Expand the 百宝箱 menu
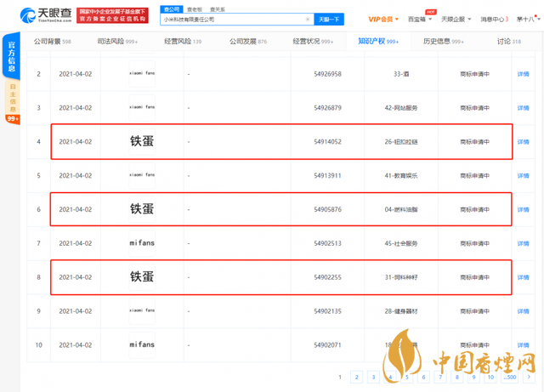This screenshot has width=544, height=392. (x=420, y=18)
